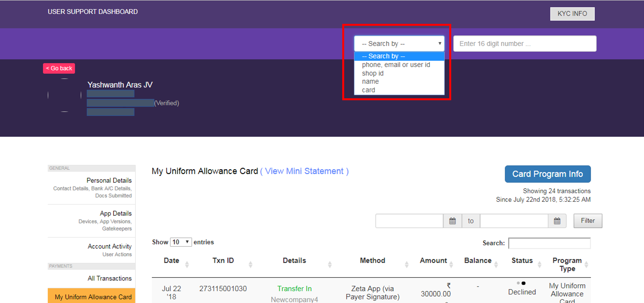Choose 'shop id' search option
The height and width of the screenshot is (303, 644).
point(399,73)
